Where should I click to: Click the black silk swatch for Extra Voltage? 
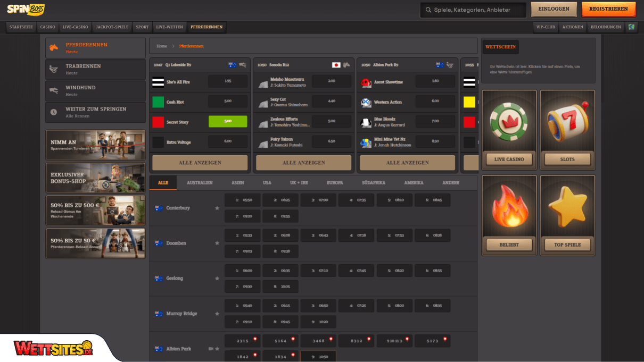pos(158,142)
